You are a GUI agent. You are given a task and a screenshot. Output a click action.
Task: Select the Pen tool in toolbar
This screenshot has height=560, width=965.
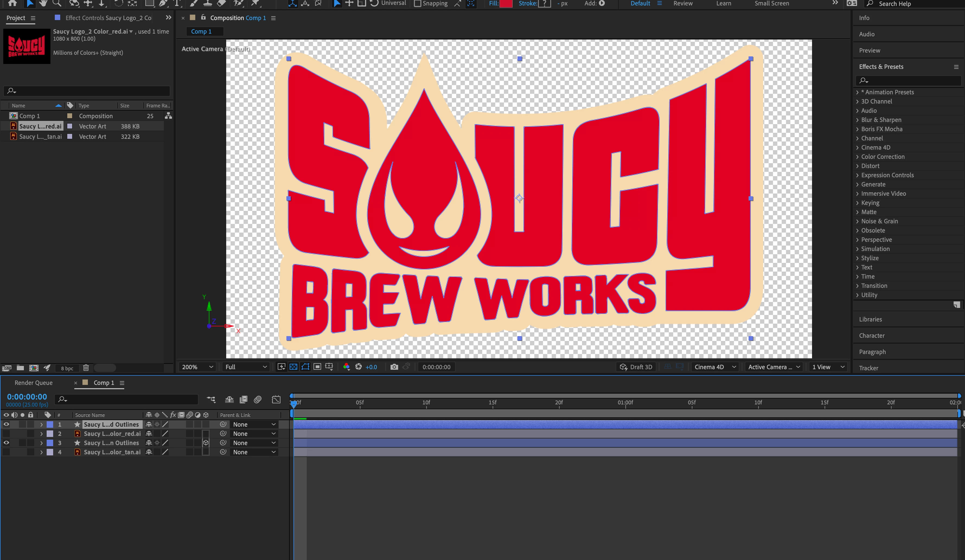point(164,3)
